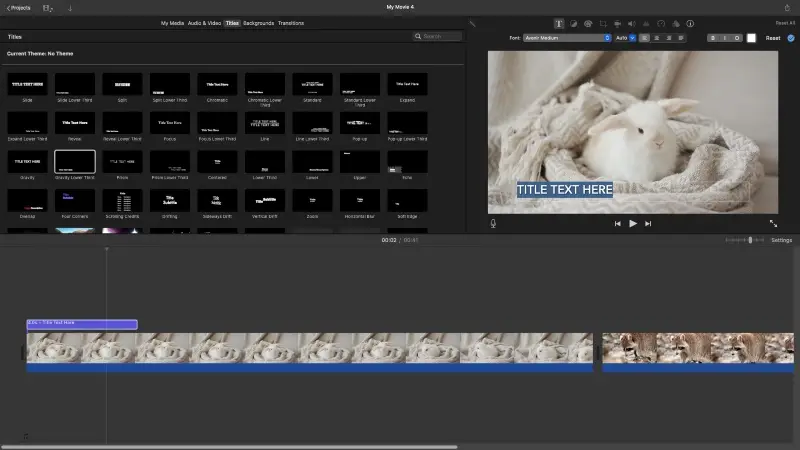The image size is (800, 450).
Task: Select the Standard title thumbnail
Action: pos(312,84)
